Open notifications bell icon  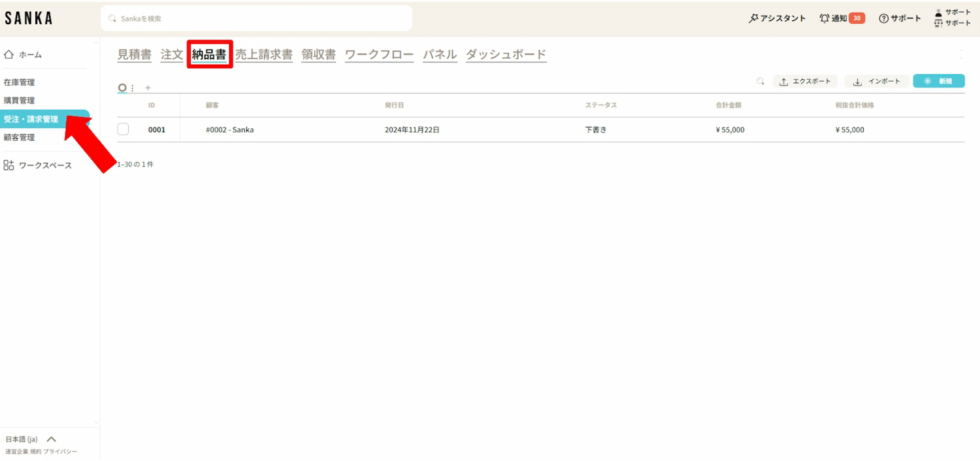point(825,18)
